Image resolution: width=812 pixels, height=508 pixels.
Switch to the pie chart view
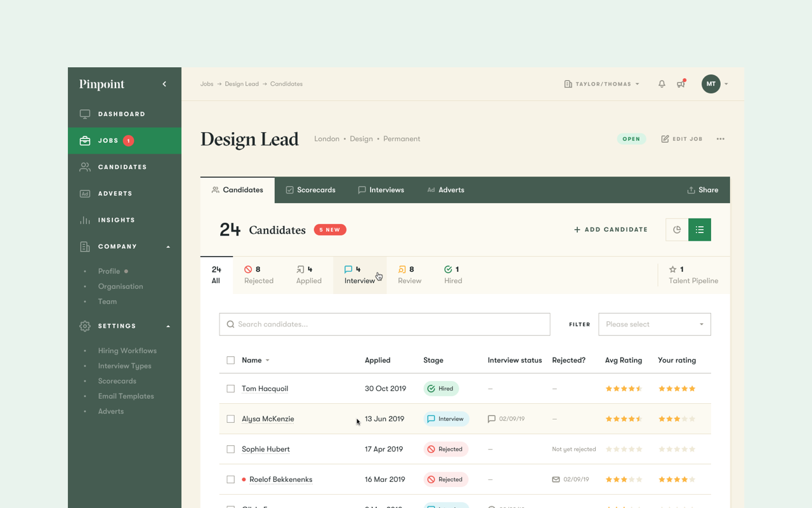pyautogui.click(x=677, y=230)
